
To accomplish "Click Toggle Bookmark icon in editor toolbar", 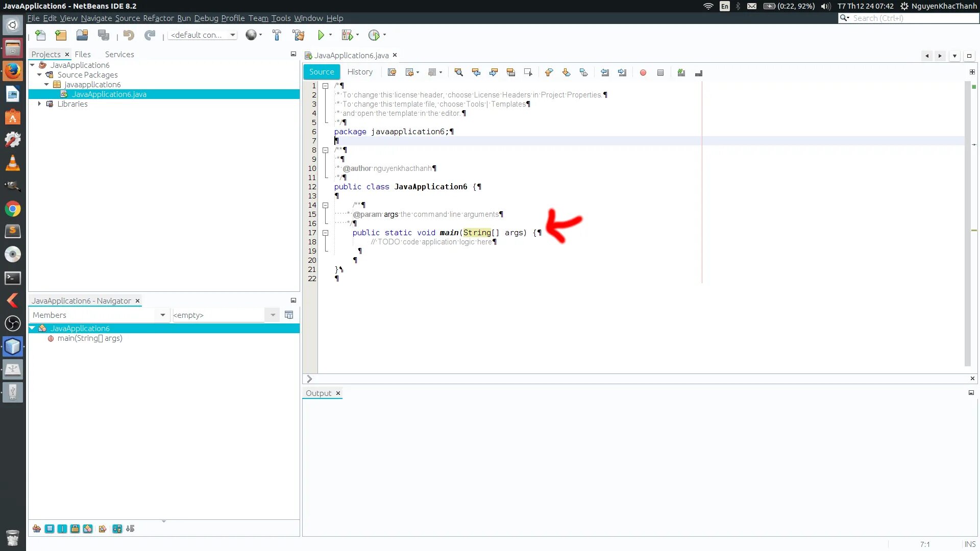I will click(x=583, y=72).
